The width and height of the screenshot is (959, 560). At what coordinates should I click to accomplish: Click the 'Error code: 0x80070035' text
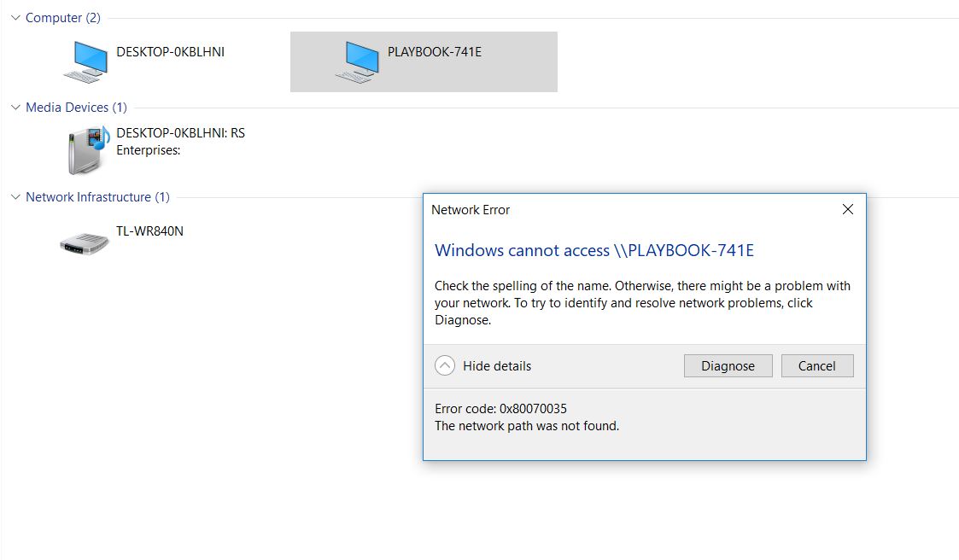501,408
